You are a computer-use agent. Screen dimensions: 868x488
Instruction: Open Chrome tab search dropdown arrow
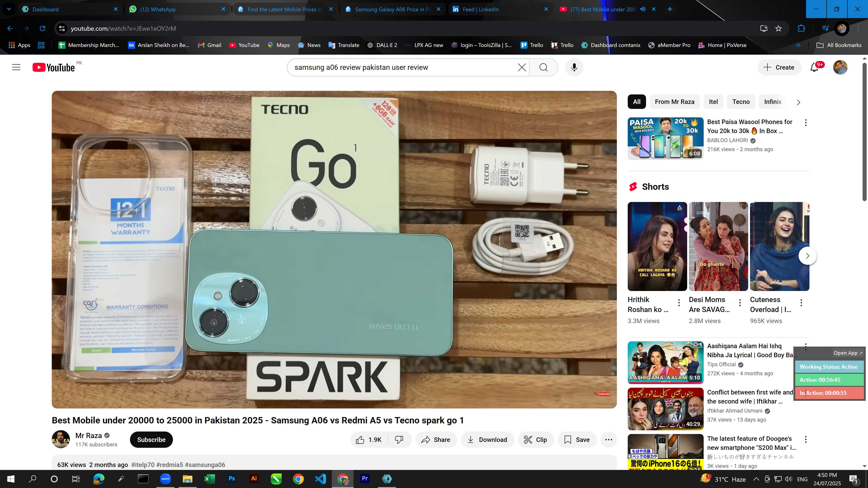tap(9, 9)
